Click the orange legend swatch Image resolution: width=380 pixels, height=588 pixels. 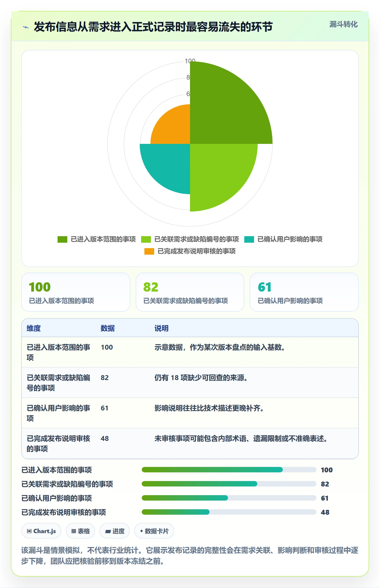149,251
